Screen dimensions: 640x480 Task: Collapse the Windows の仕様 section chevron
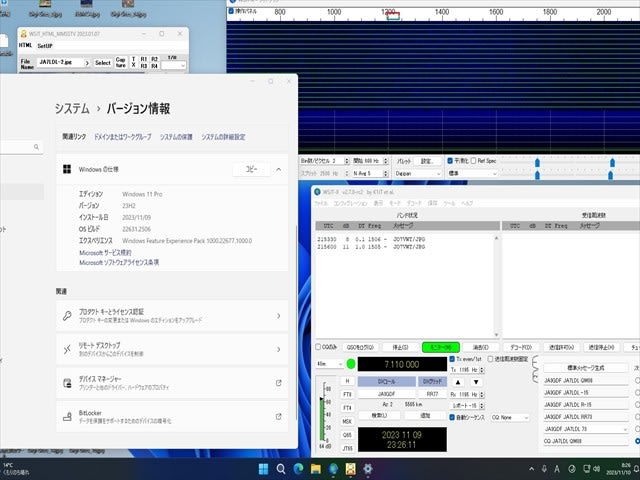[x=278, y=169]
